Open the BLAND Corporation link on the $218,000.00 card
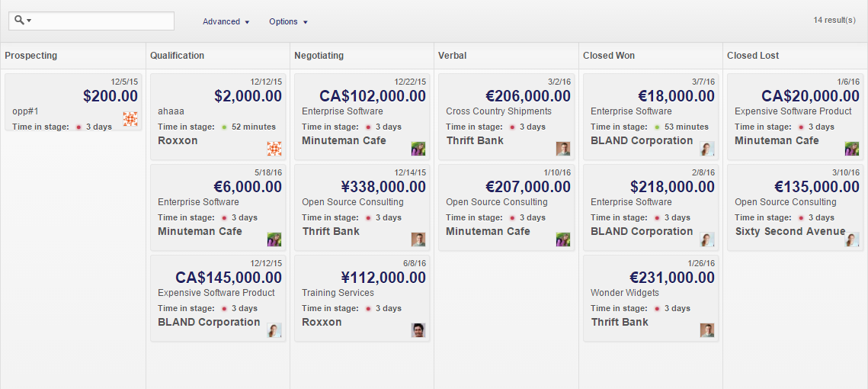 (642, 231)
